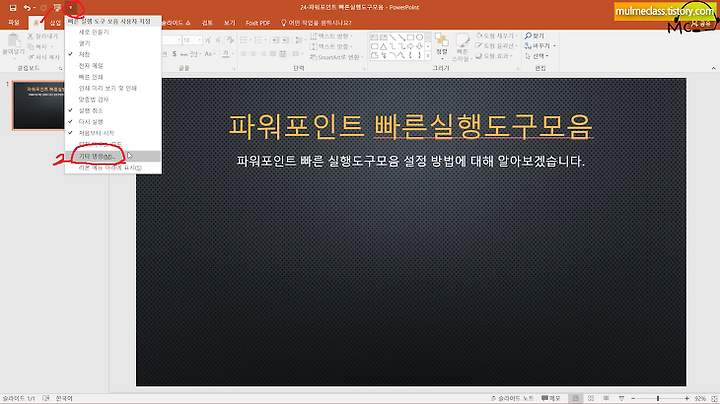Open the 정렬 arrange dropdown
Viewport: 720px width, 404px height.
441,46
